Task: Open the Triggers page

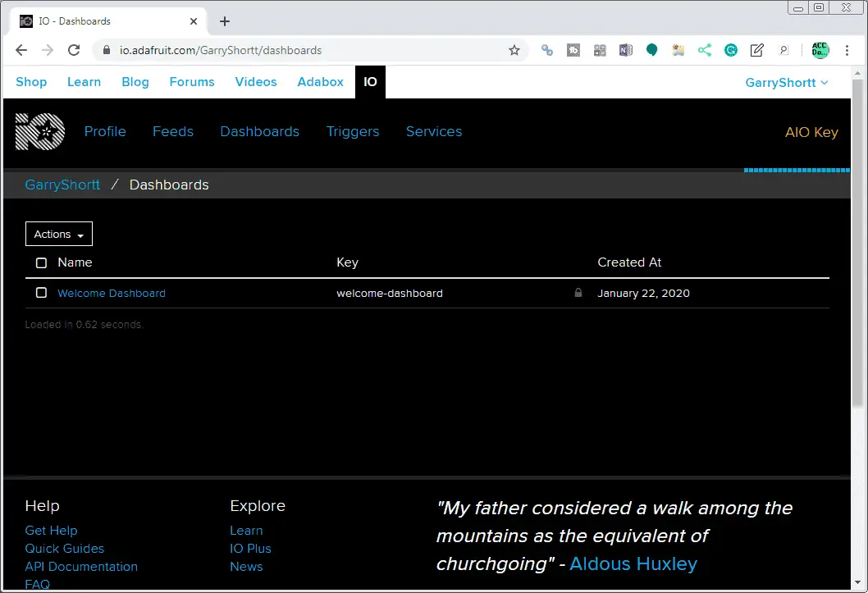Action: 353,132
